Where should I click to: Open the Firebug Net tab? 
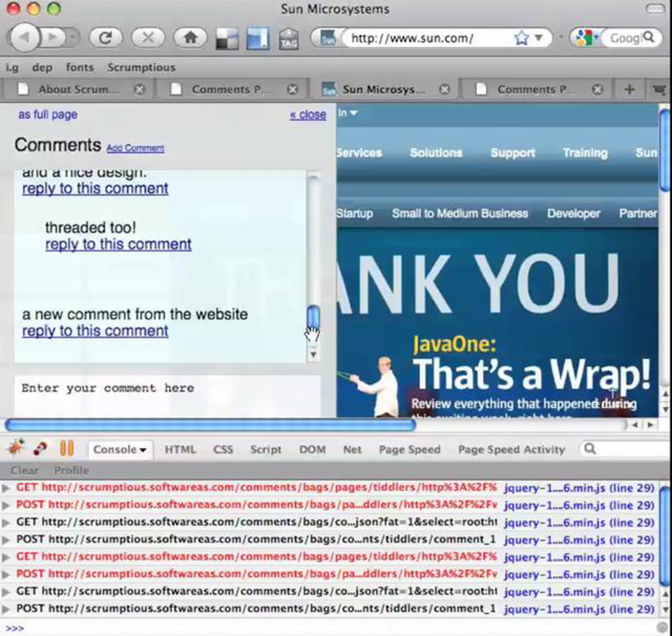point(352,450)
